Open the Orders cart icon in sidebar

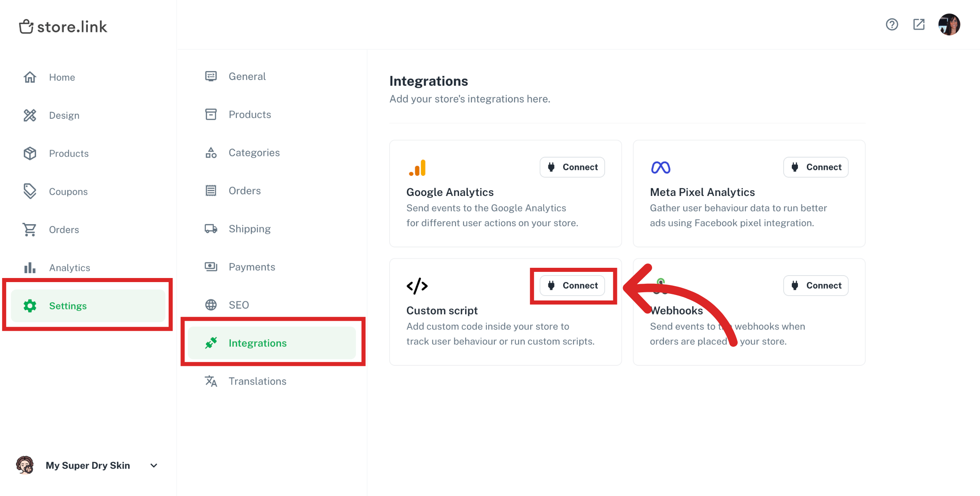pos(30,229)
